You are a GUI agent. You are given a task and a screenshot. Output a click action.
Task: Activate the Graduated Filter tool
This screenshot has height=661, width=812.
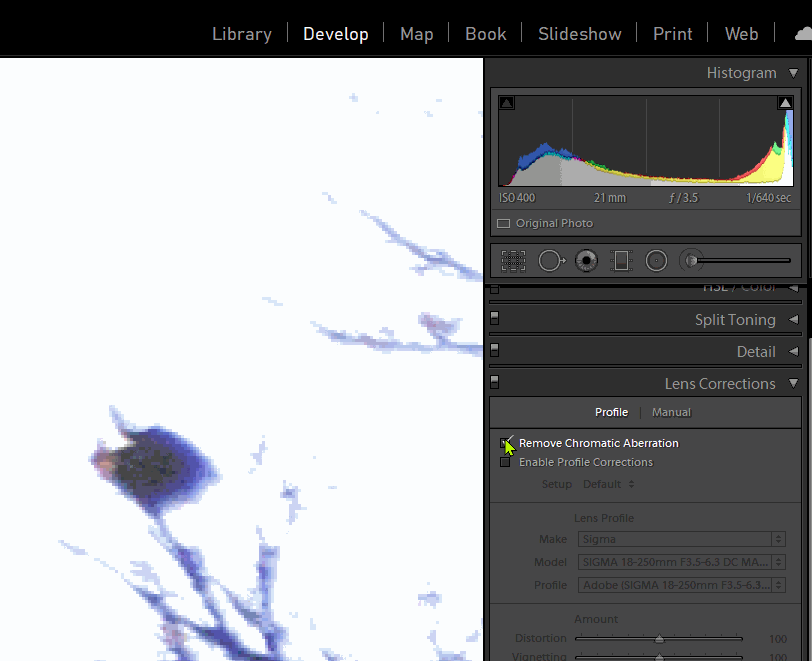621,260
